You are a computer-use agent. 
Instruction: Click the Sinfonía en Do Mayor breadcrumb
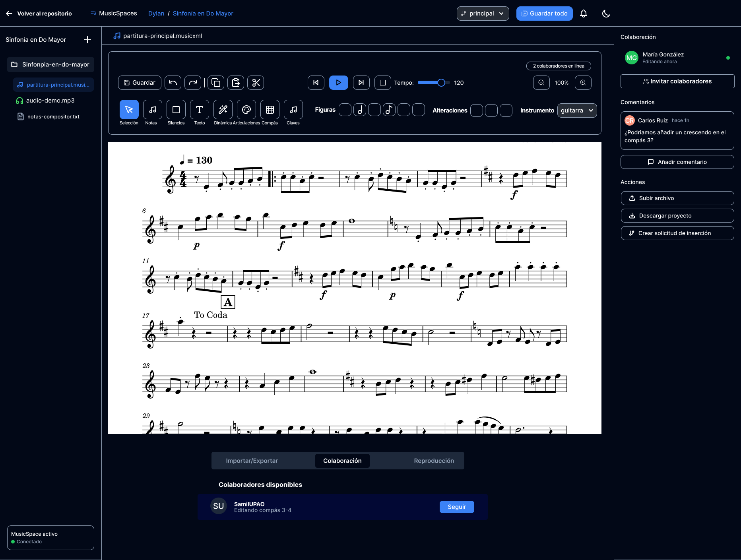pyautogui.click(x=203, y=14)
